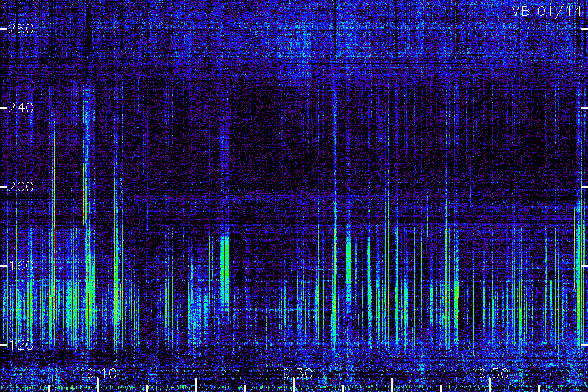Click the 19:30 time axis label

pyautogui.click(x=294, y=373)
